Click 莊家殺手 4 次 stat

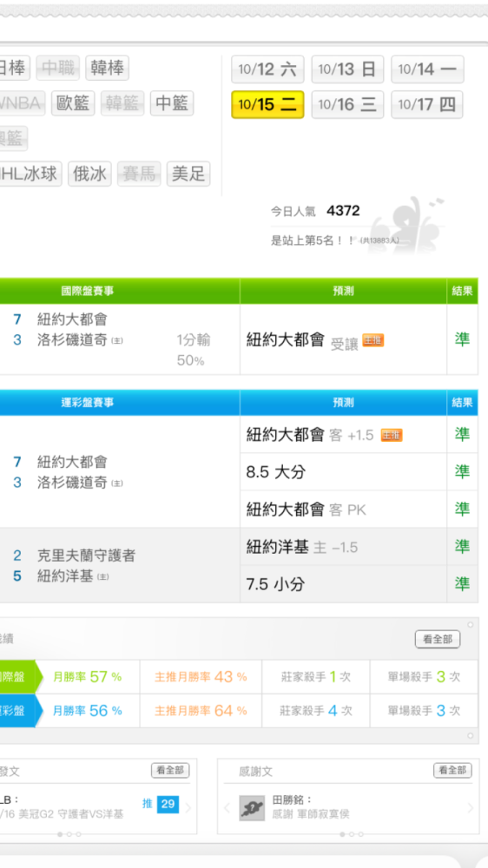tap(316, 710)
